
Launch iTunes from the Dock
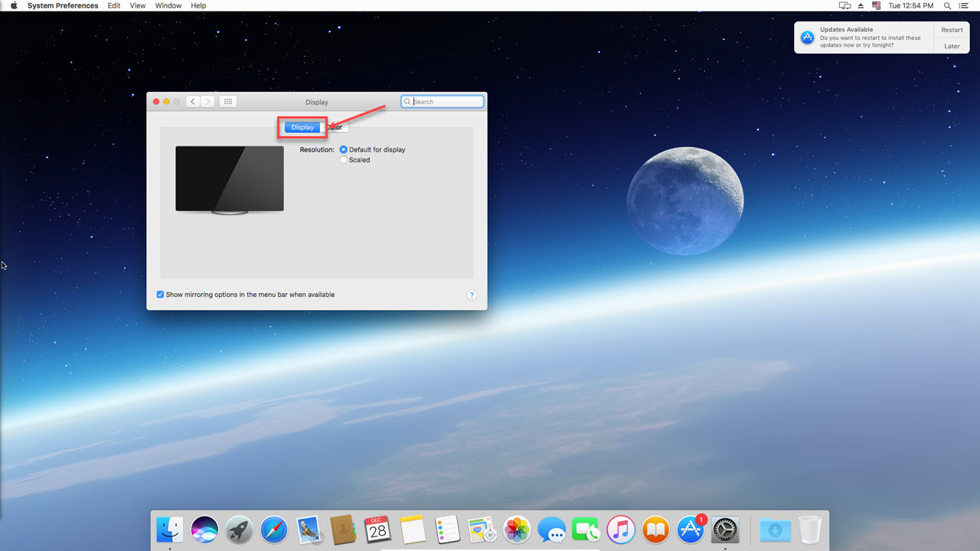(x=621, y=529)
